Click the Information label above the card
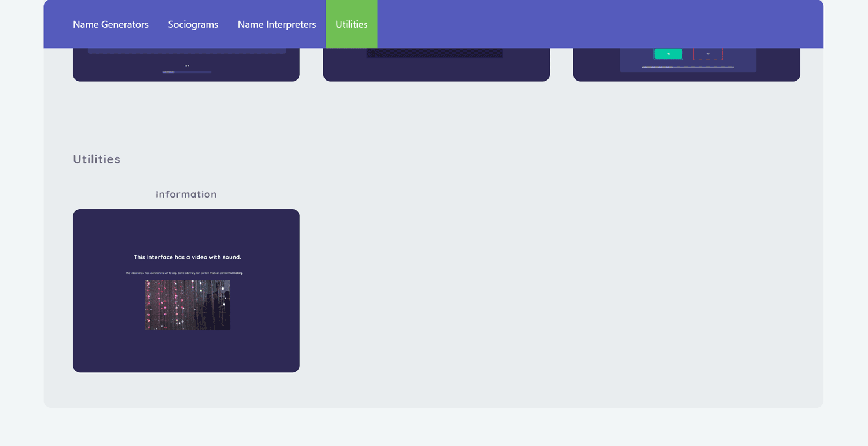This screenshot has width=868, height=446. pyautogui.click(x=186, y=194)
